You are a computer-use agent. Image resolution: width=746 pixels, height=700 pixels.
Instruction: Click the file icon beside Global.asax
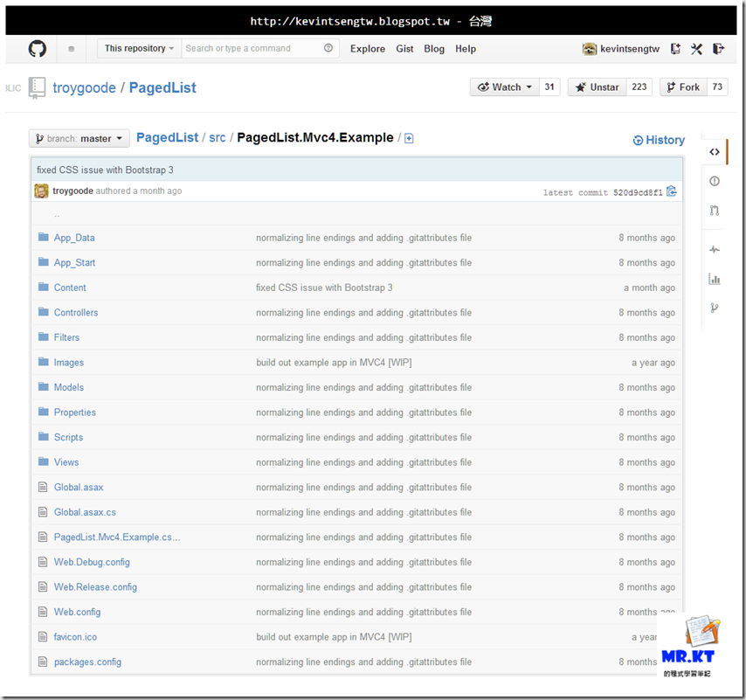click(x=43, y=487)
